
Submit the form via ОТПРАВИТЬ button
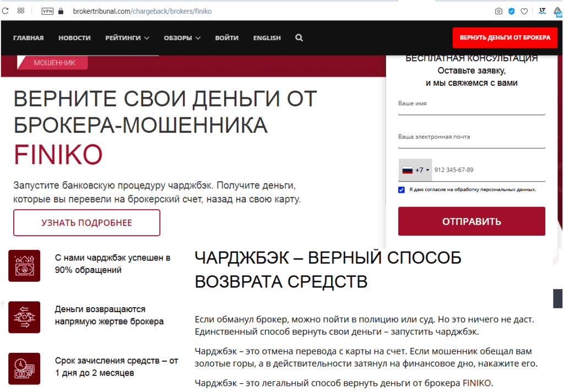click(x=471, y=220)
